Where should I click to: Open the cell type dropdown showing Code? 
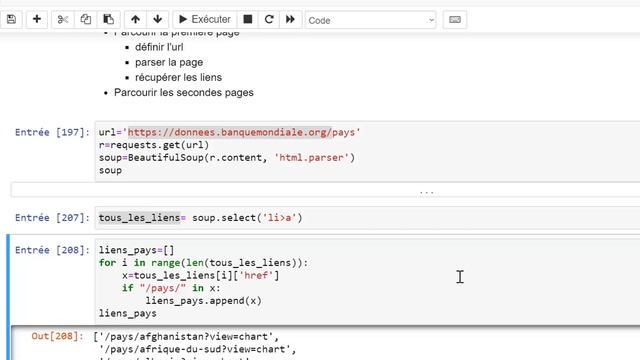click(371, 20)
